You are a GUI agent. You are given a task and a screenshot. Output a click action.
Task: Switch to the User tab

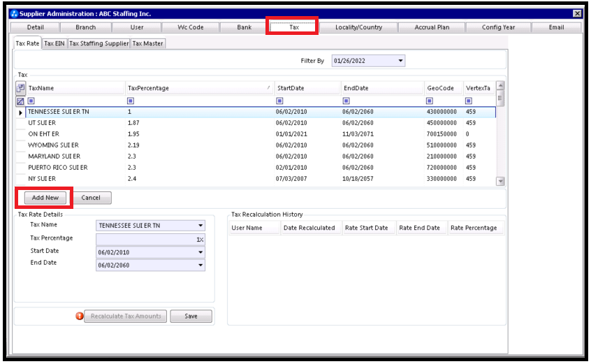point(137,27)
